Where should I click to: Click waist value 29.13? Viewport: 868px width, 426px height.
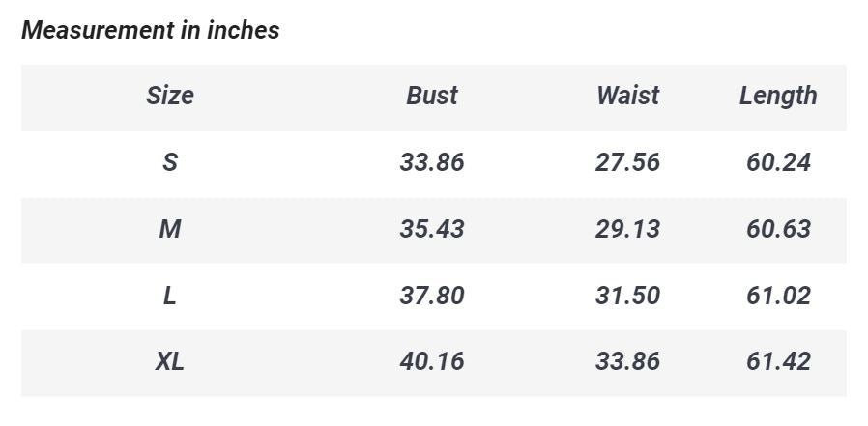point(627,229)
